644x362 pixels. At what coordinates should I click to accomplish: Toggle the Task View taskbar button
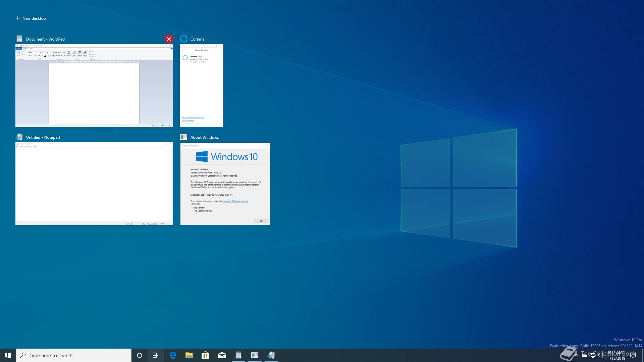(x=156, y=355)
